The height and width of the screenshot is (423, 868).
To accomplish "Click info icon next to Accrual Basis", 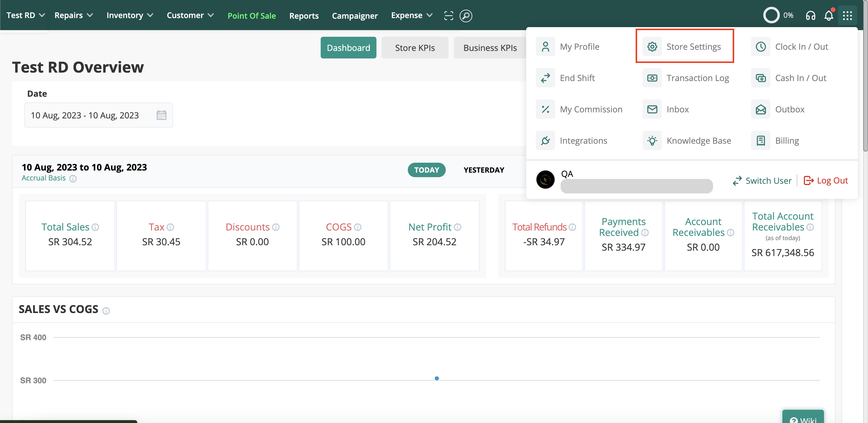I will (73, 178).
